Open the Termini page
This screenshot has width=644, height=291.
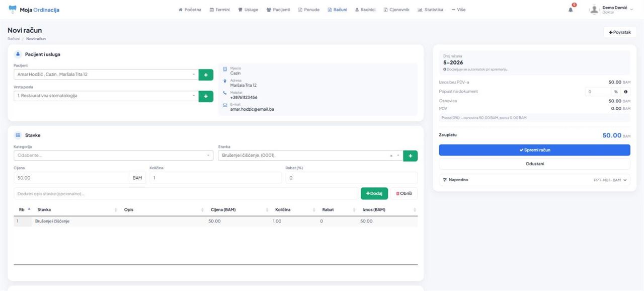[x=220, y=10]
